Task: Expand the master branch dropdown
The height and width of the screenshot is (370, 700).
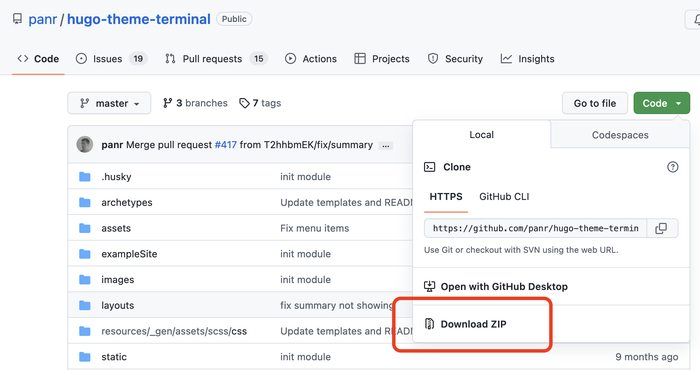Action: (x=109, y=103)
